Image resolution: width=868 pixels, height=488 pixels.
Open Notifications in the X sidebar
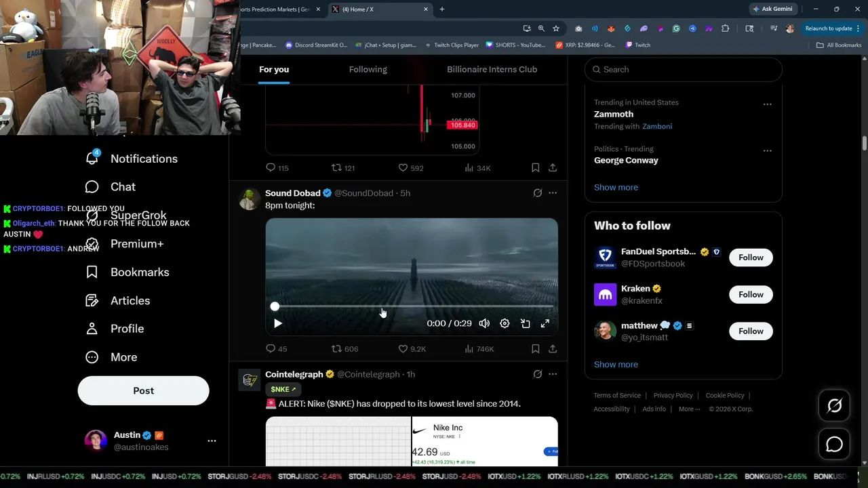click(x=131, y=159)
